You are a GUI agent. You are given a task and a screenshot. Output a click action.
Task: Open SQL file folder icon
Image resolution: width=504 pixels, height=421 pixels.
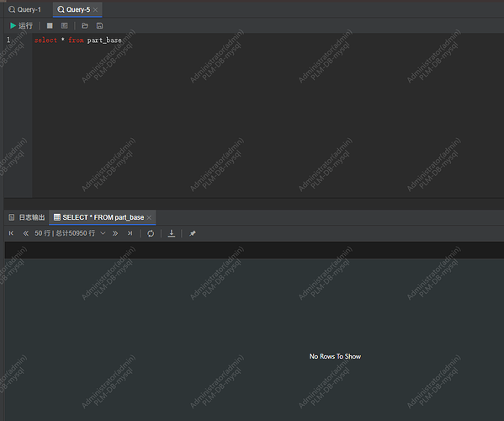[85, 26]
